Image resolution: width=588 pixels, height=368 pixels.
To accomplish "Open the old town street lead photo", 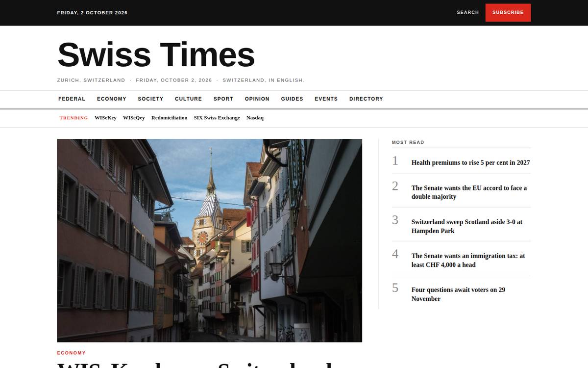I will point(210,240).
